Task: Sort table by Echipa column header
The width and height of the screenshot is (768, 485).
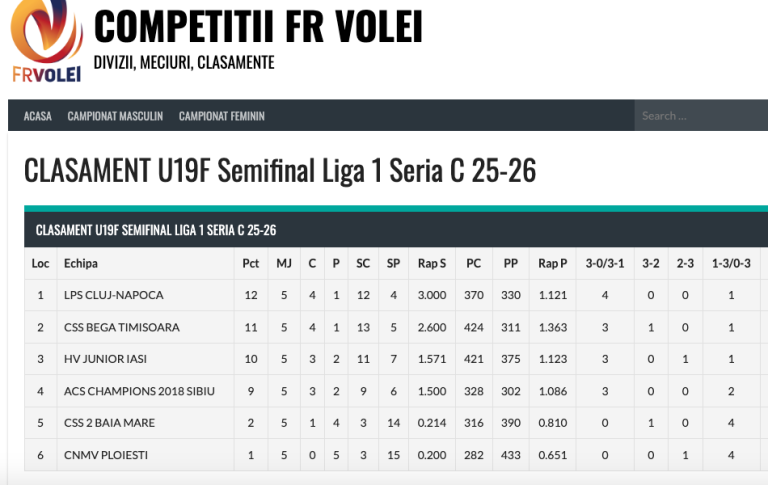Action: click(81, 264)
